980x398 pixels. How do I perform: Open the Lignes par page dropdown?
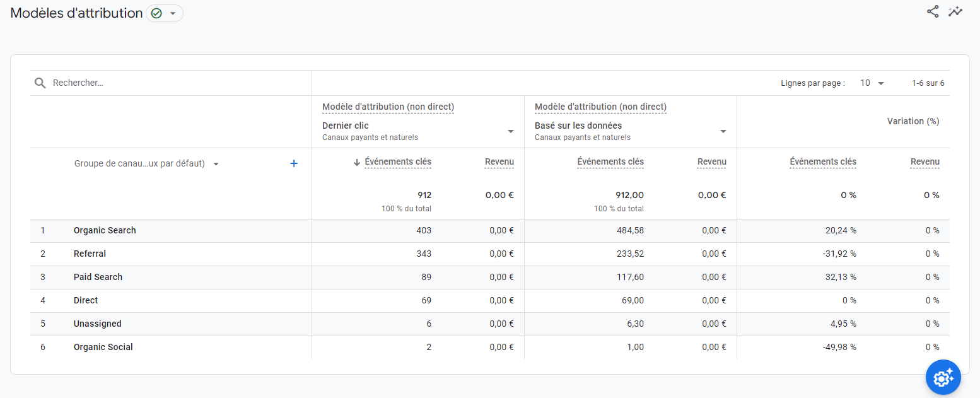click(x=872, y=83)
